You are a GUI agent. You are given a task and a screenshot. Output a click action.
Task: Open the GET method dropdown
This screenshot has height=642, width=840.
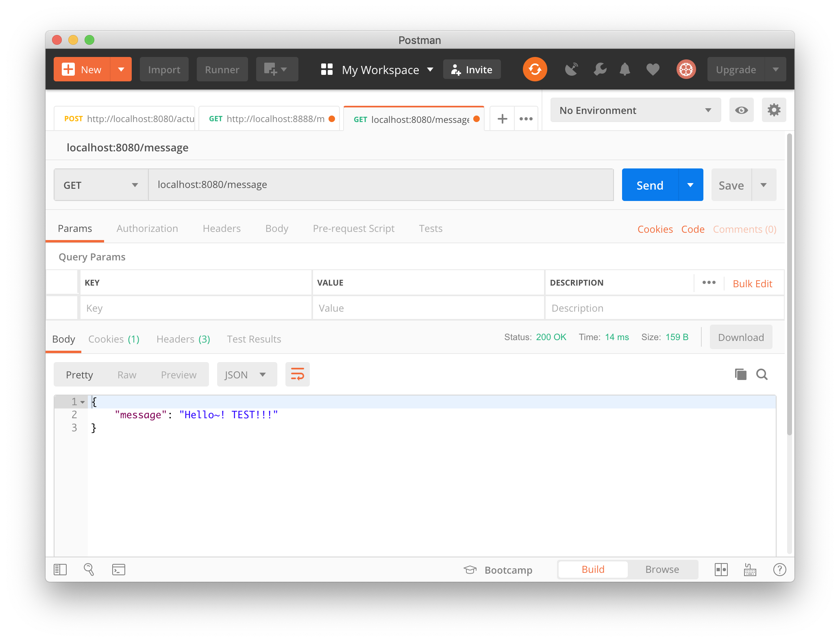pyautogui.click(x=101, y=185)
